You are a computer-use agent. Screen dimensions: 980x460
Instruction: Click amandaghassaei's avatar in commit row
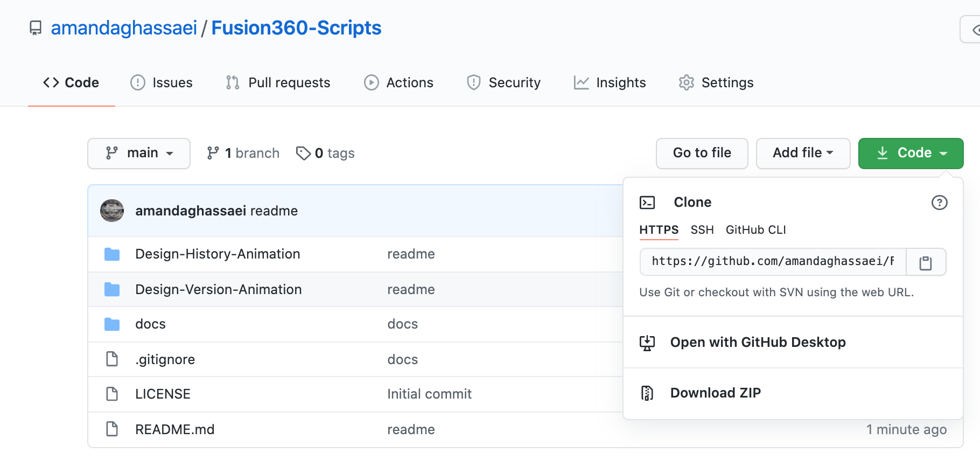[112, 211]
